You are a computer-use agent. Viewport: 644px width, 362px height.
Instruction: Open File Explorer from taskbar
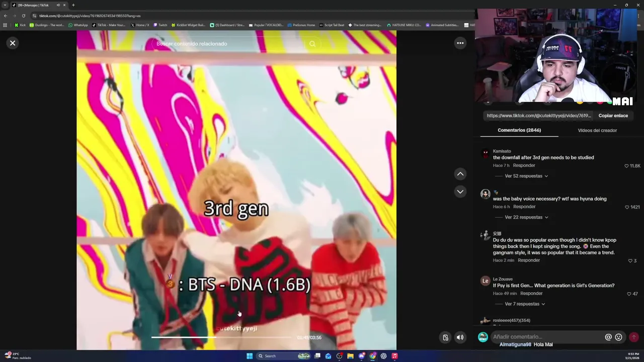[x=350, y=356]
